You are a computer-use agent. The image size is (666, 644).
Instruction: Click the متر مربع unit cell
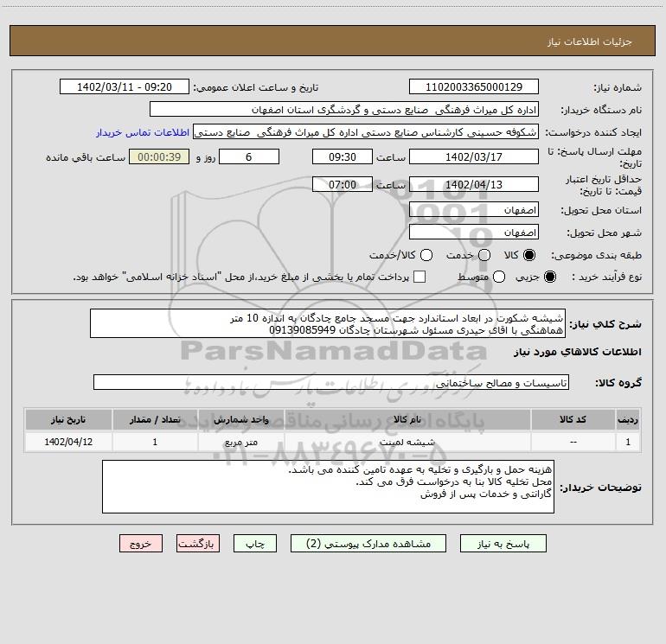click(240, 442)
